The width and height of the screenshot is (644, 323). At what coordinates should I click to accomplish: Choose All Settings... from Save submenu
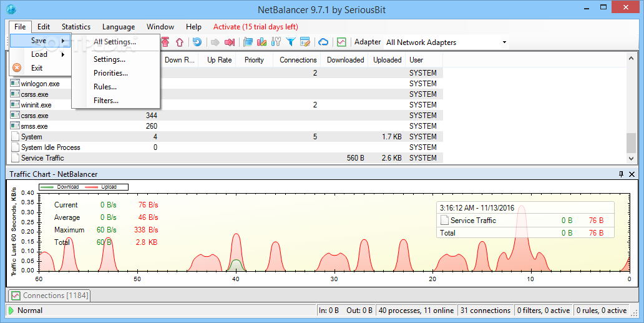(x=115, y=41)
